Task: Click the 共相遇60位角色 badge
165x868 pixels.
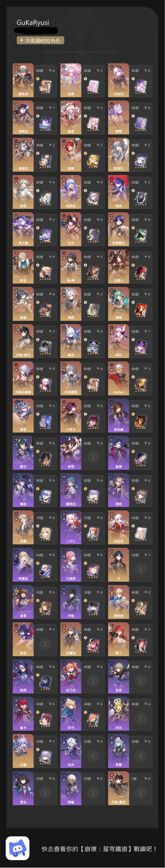Action: pyautogui.click(x=40, y=40)
